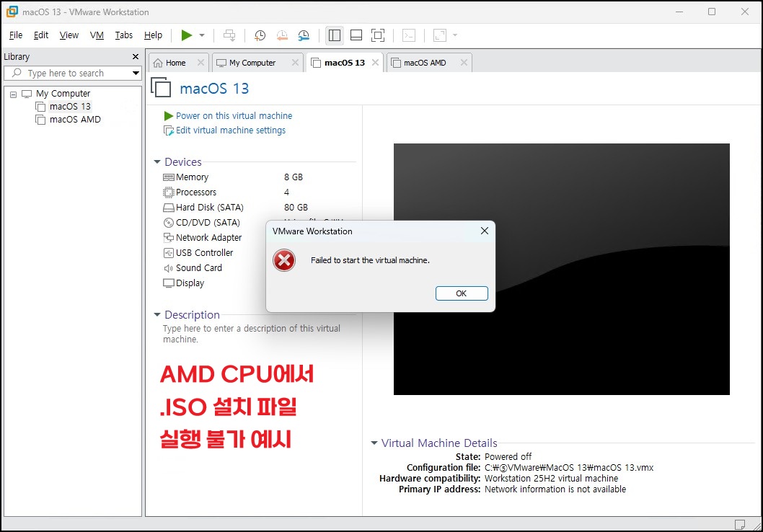Viewport: 763px width, 532px height.
Task: Click the VMware Workstation title bar app icon
Action: pyautogui.click(x=12, y=12)
